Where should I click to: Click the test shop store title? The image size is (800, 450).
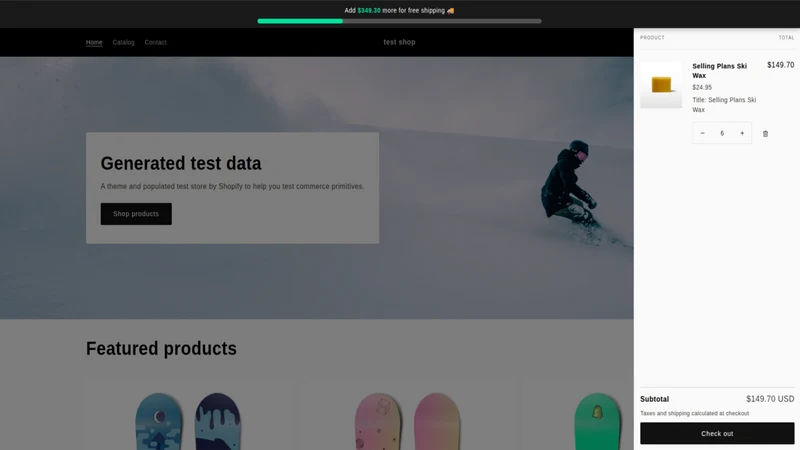pos(399,42)
